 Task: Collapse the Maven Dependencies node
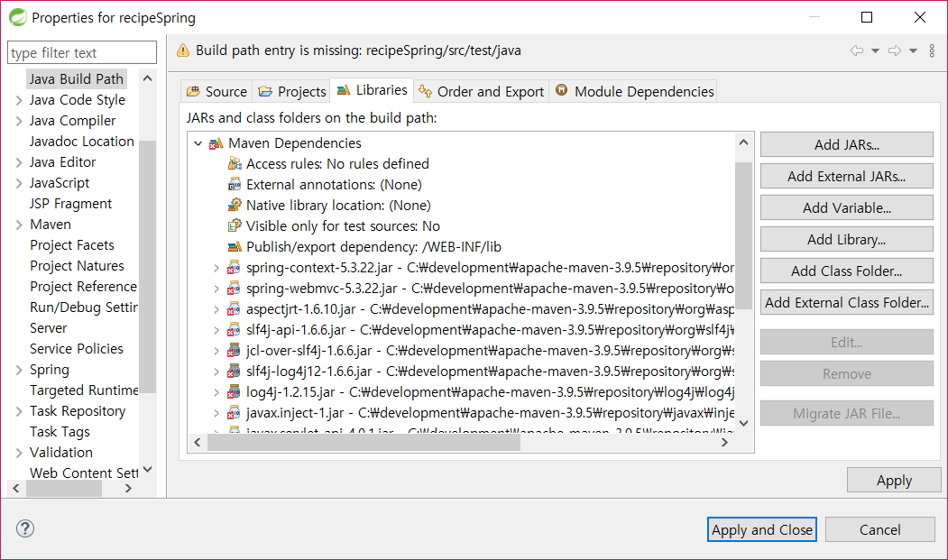tap(198, 143)
